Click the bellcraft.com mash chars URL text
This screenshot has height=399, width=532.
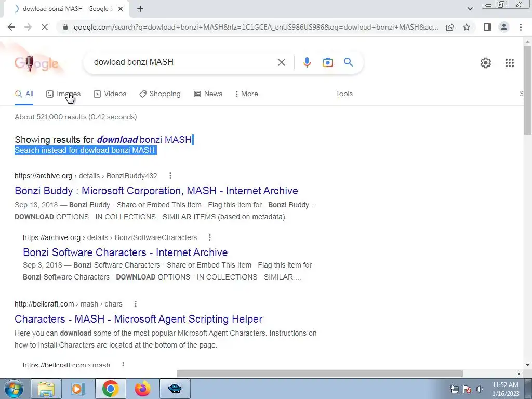pos(69,304)
